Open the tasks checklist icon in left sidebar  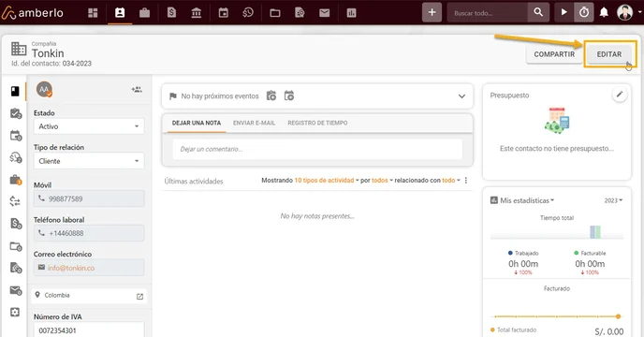16,113
